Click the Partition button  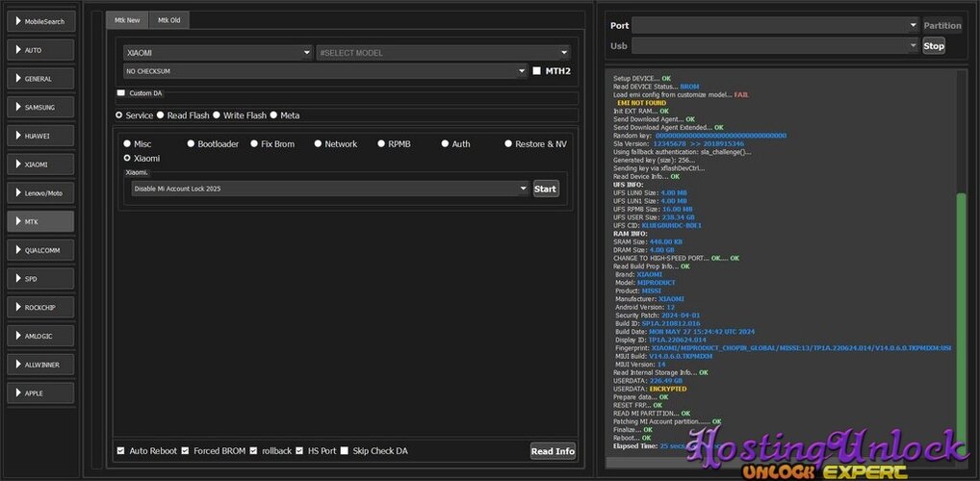tap(942, 26)
